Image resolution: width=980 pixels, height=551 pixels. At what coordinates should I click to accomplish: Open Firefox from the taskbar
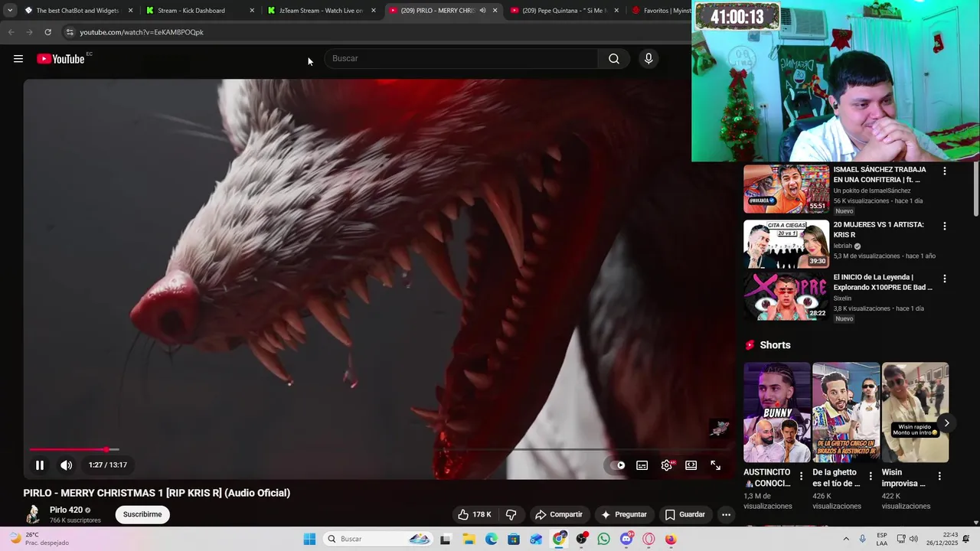click(x=671, y=539)
